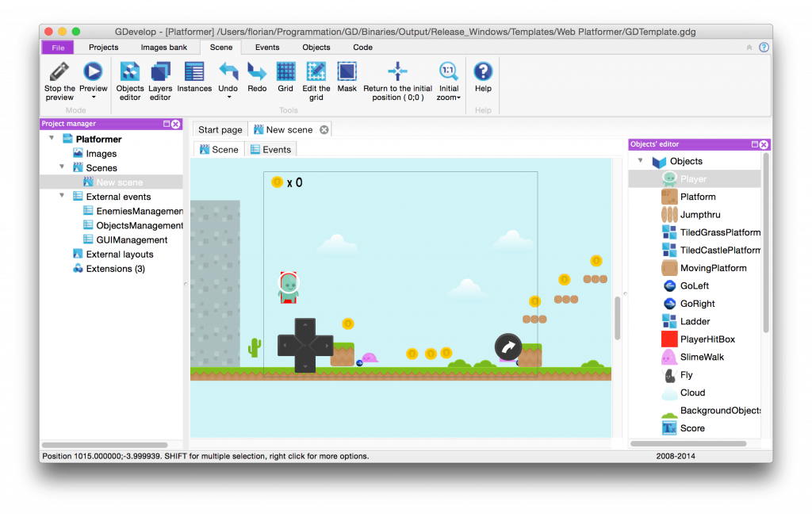Click the Instances toolbar icon
The image size is (812, 517).
click(x=194, y=72)
